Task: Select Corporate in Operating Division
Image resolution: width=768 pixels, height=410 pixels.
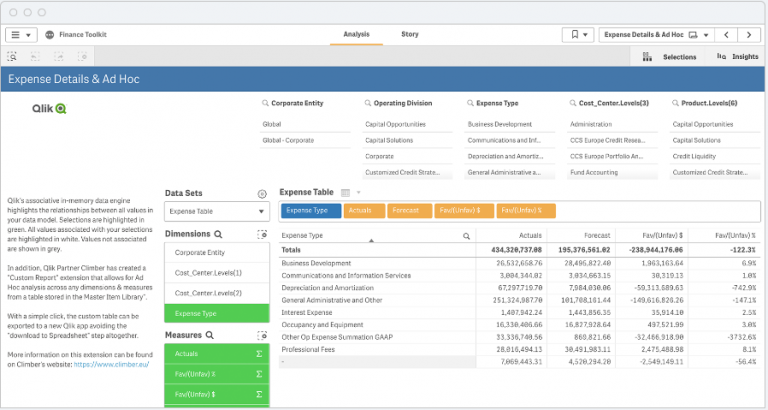Action: tap(408, 157)
